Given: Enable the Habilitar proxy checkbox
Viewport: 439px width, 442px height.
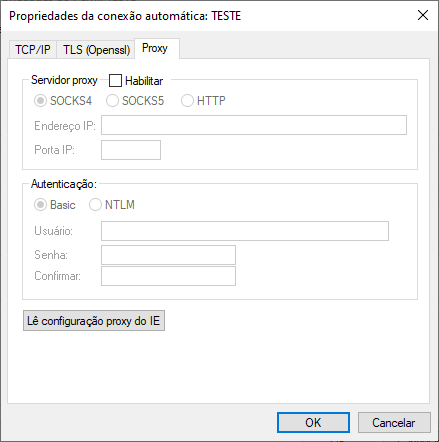Looking at the screenshot, I should tap(115, 81).
